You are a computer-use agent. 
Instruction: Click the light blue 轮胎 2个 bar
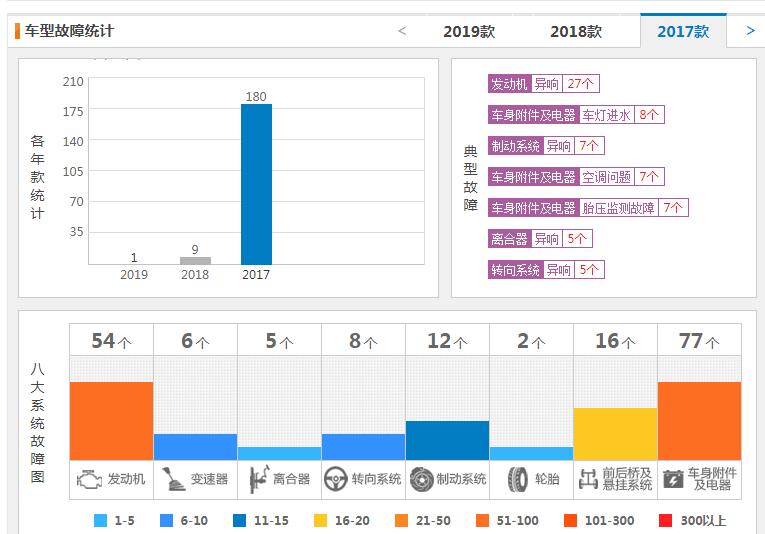tap(531, 454)
